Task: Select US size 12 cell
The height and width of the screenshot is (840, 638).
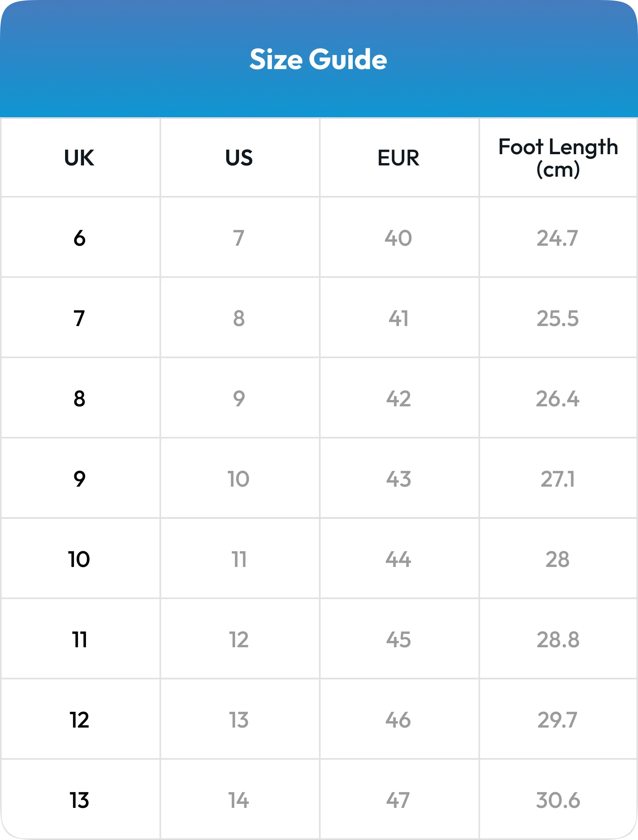Action: [239, 639]
